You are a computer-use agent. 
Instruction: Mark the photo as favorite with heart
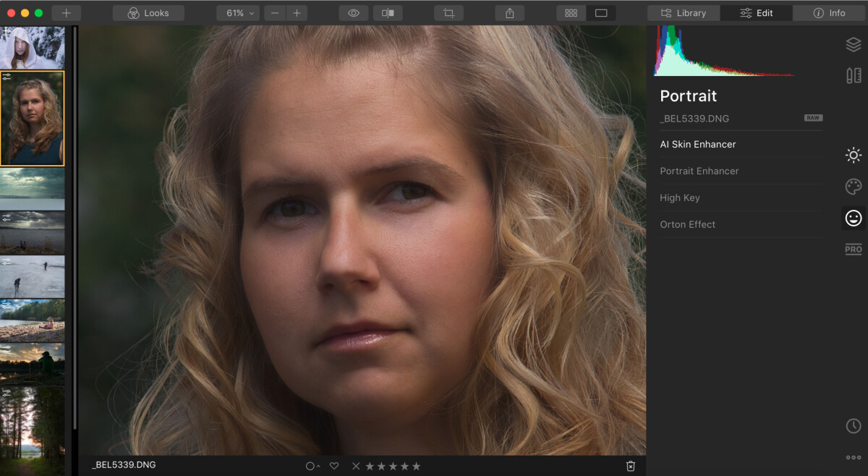pyautogui.click(x=334, y=466)
